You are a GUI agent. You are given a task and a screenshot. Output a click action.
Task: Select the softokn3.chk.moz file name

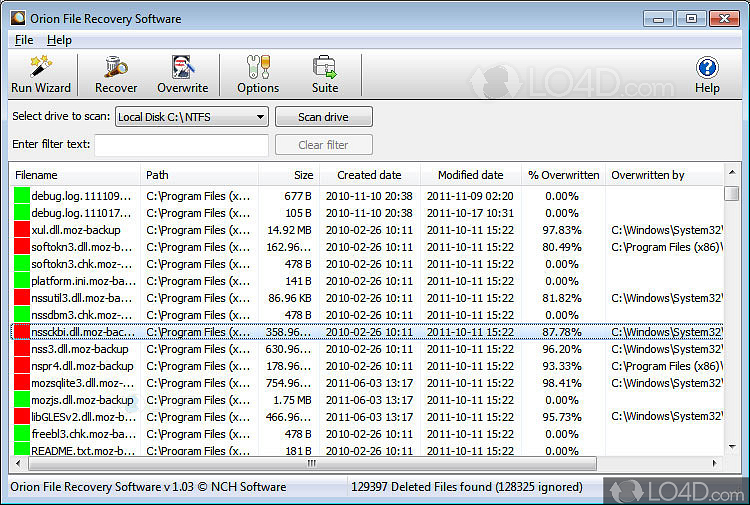click(x=81, y=264)
